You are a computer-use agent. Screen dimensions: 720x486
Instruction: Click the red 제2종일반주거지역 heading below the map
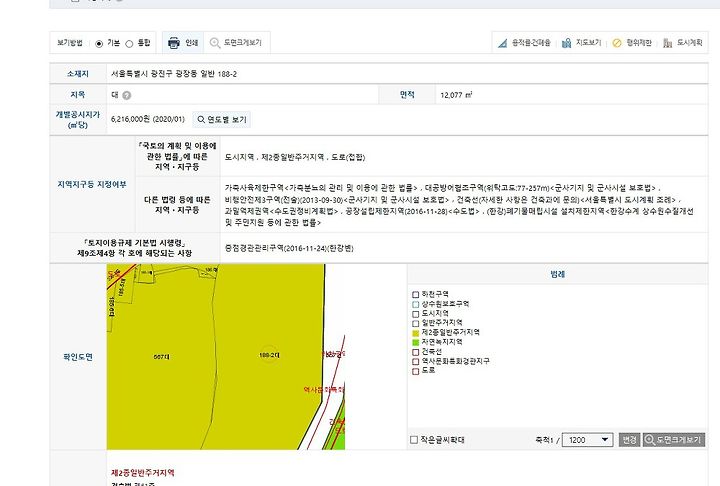coord(143,473)
